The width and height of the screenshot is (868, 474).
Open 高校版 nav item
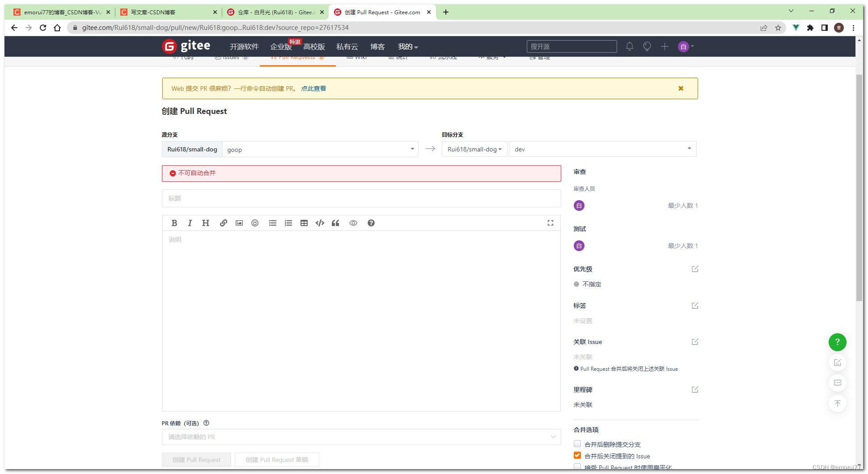[x=314, y=46]
